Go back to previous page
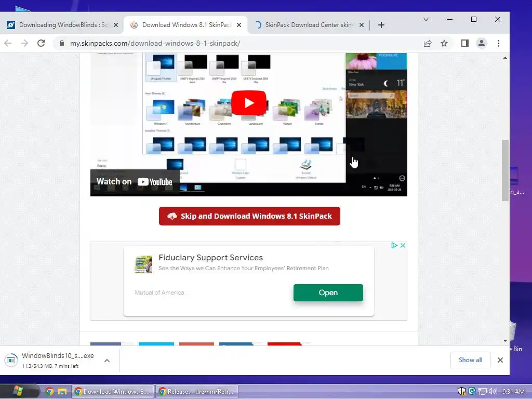 pos(8,43)
